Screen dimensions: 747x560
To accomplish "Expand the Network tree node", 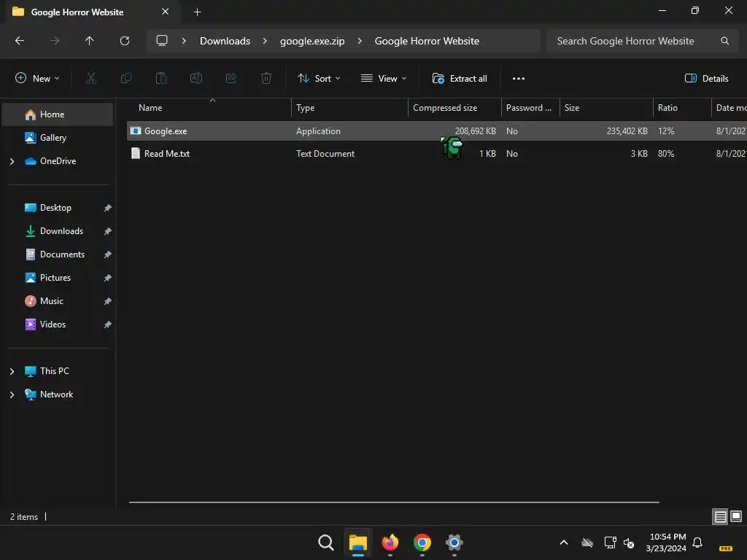I will coord(12,394).
